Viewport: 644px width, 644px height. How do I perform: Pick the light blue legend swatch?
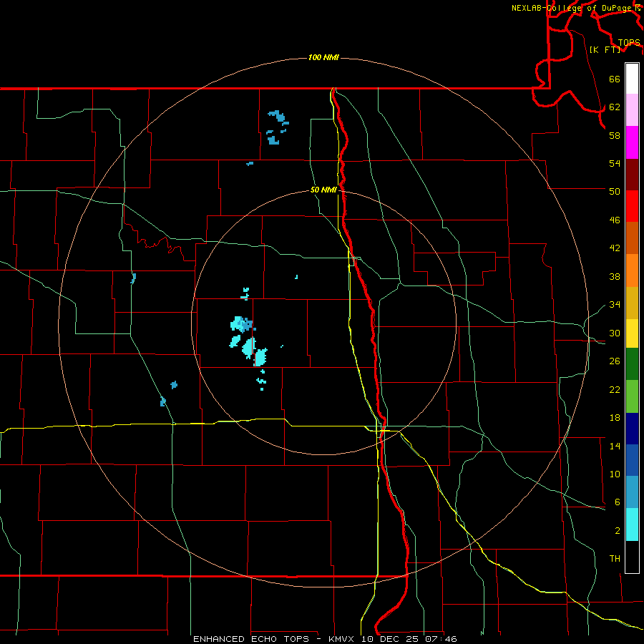(x=632, y=492)
